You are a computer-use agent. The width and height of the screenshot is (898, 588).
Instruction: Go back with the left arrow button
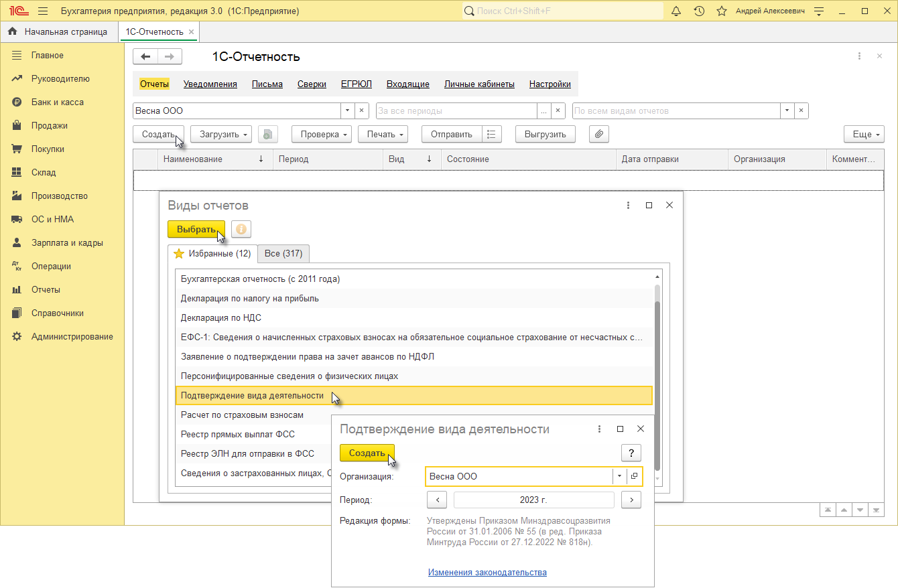click(145, 57)
